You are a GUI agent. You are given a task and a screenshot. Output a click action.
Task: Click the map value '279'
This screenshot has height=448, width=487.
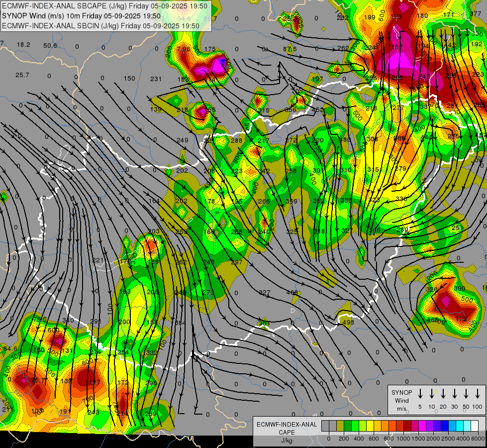[x=400, y=169]
